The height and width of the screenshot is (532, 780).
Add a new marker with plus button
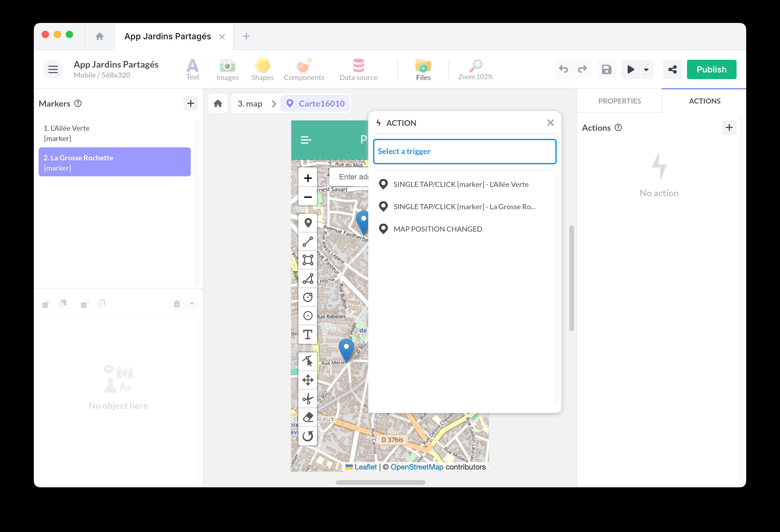191,103
